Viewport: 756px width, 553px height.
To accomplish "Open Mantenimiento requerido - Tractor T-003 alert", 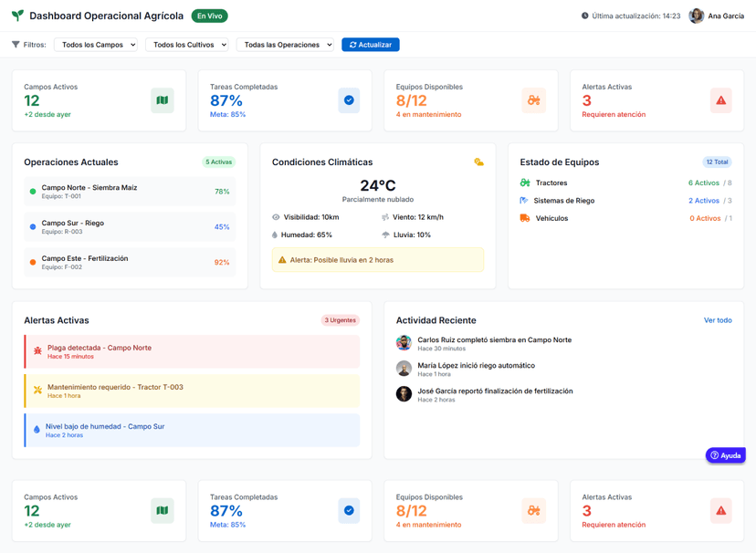I will pyautogui.click(x=192, y=391).
